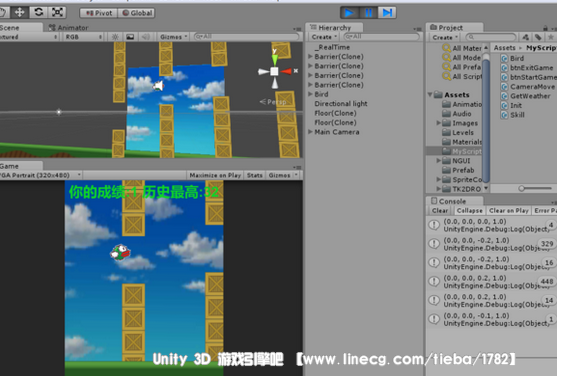Select the Project tab
562x376 pixels.
[454, 28]
